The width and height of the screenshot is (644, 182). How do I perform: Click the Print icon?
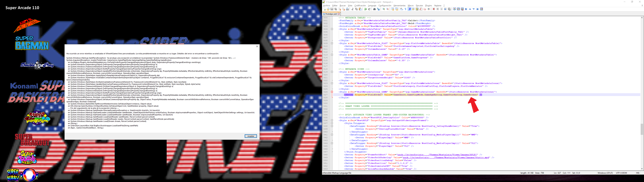coord(347,9)
